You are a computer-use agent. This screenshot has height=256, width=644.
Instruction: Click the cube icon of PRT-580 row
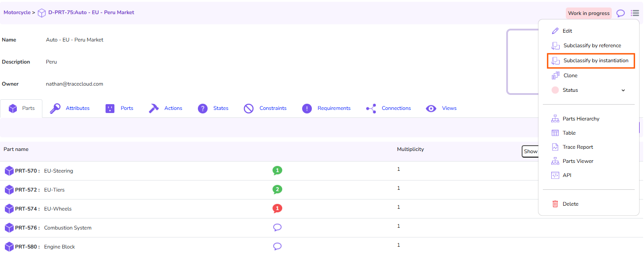9,247
